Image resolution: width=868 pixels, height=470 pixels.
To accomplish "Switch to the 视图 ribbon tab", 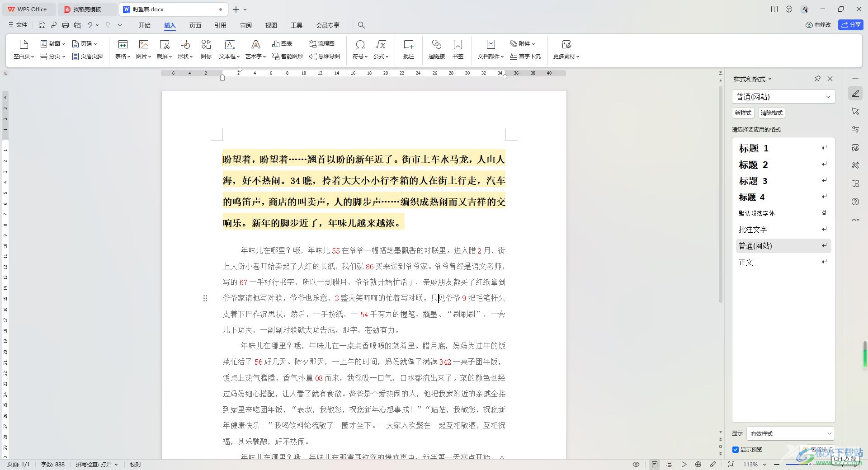I will pyautogui.click(x=271, y=25).
